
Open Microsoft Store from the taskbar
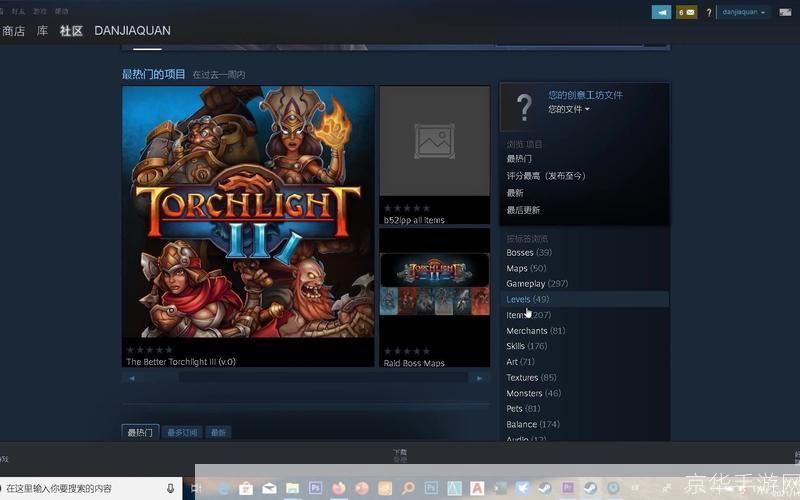(x=246, y=488)
